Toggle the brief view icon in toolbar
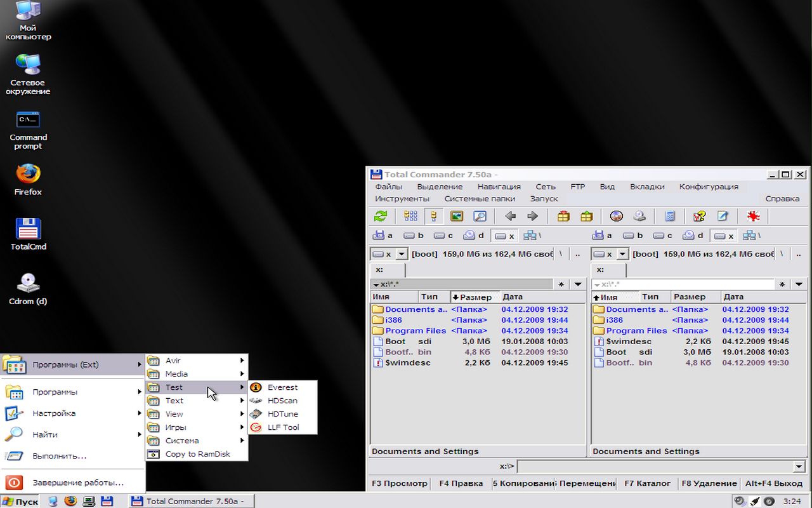The width and height of the screenshot is (812, 508). coord(410,217)
